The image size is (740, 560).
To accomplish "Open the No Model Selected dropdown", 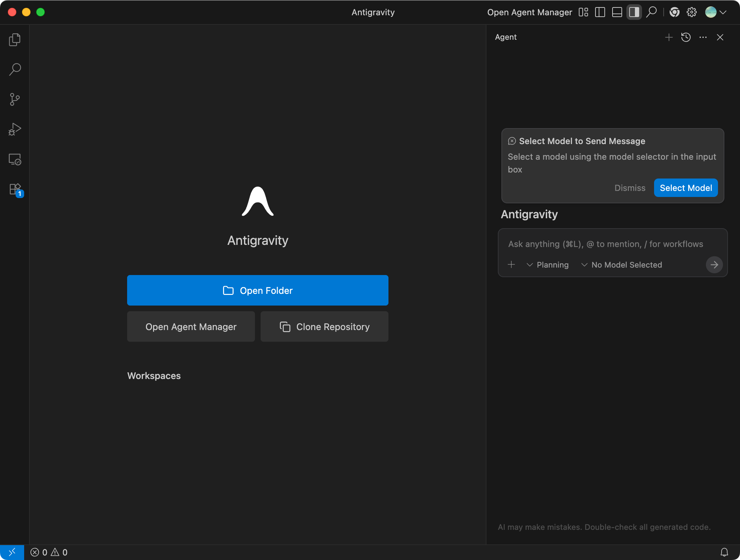I will click(622, 265).
